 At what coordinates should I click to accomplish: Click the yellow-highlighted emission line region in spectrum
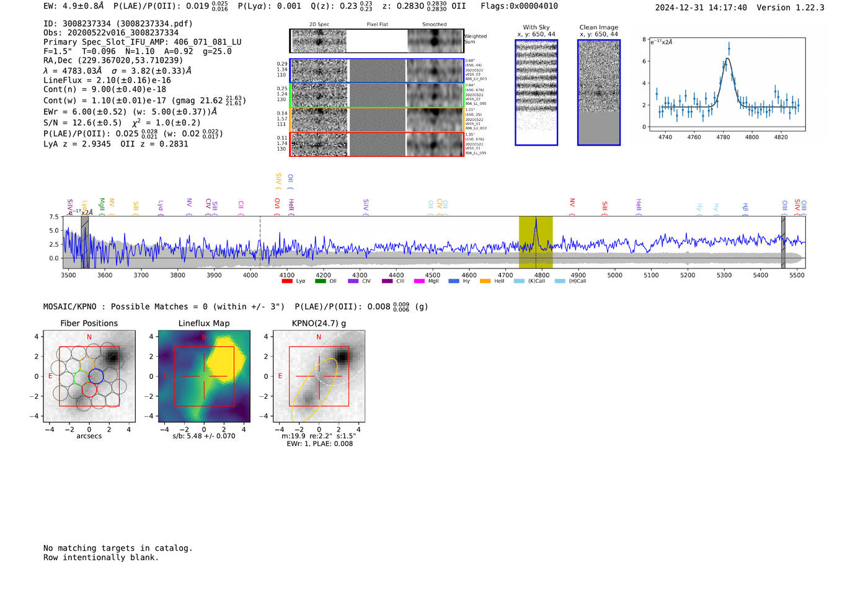click(536, 242)
